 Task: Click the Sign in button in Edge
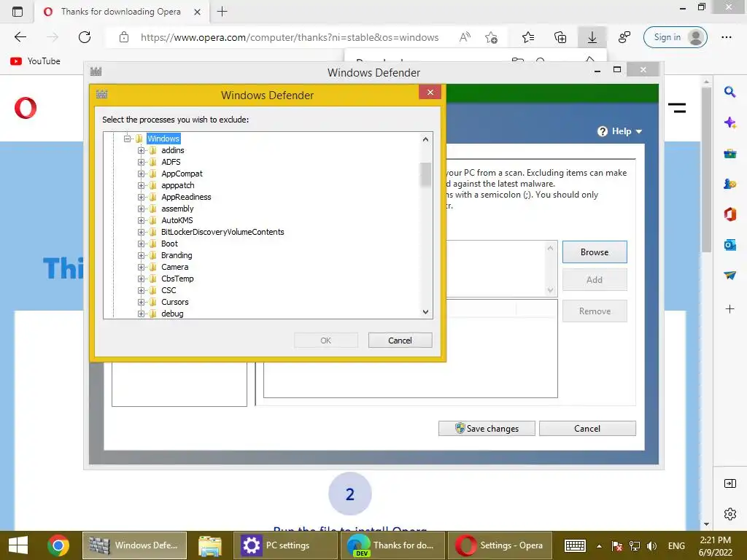click(675, 37)
